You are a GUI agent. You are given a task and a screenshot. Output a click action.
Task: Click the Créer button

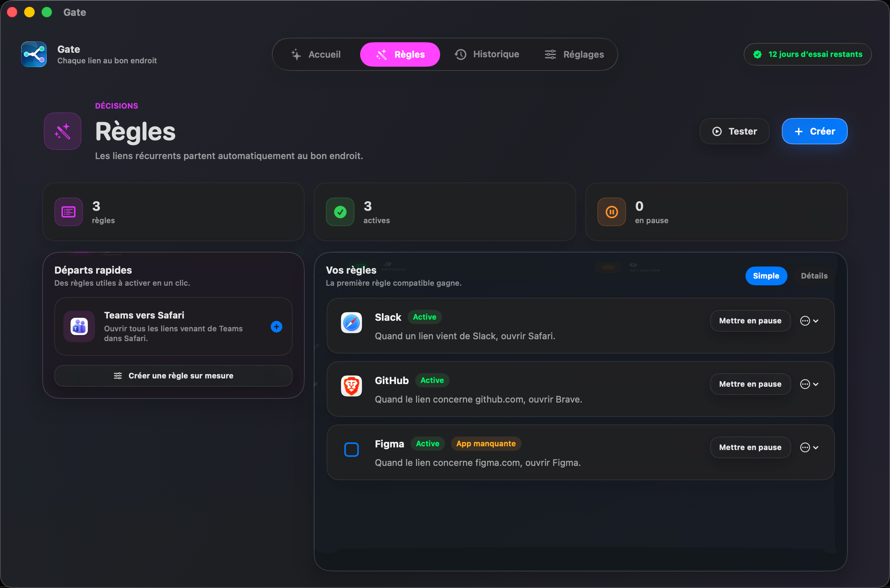click(x=815, y=131)
